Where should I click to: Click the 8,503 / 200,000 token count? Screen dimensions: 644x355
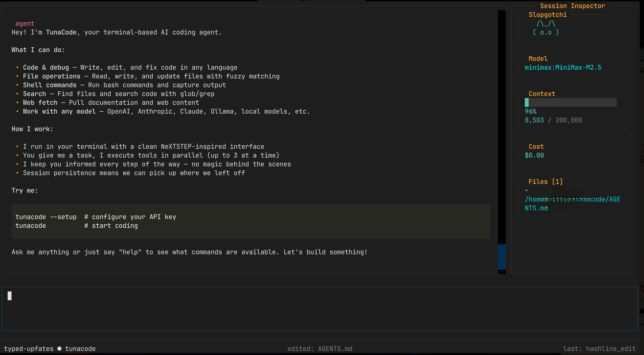(553, 120)
